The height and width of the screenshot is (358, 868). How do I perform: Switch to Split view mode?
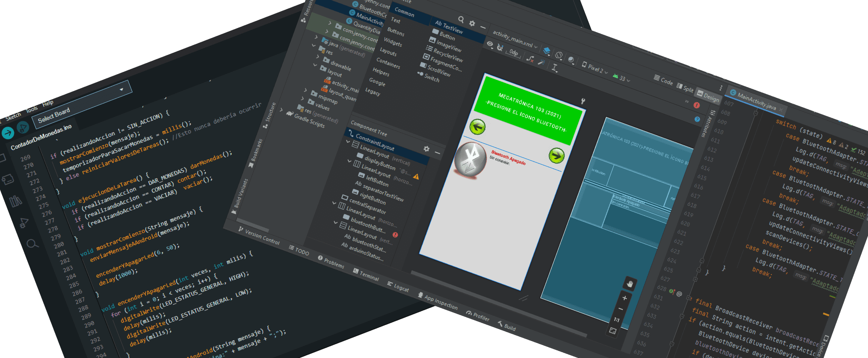685,88
